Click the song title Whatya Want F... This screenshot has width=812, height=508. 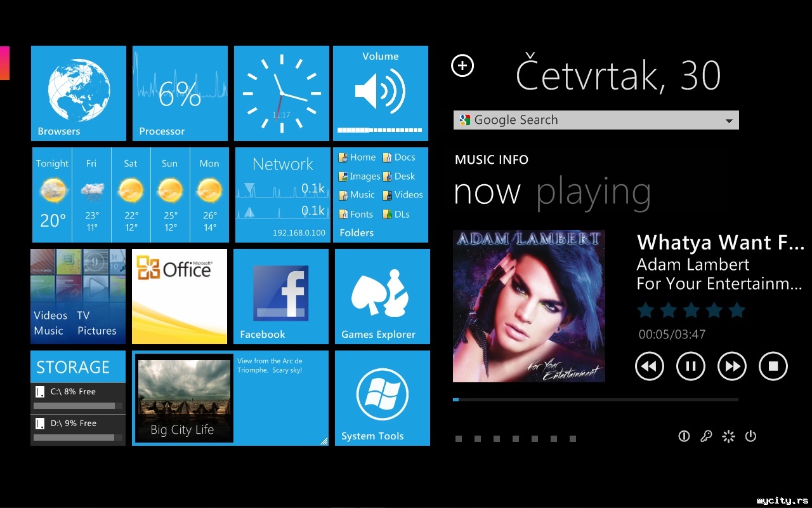click(721, 243)
